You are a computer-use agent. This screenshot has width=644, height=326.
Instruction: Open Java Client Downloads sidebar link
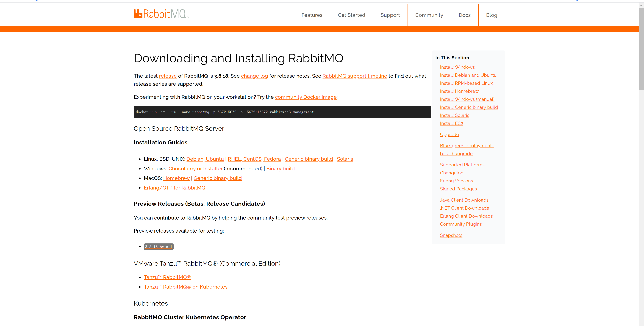(x=464, y=200)
